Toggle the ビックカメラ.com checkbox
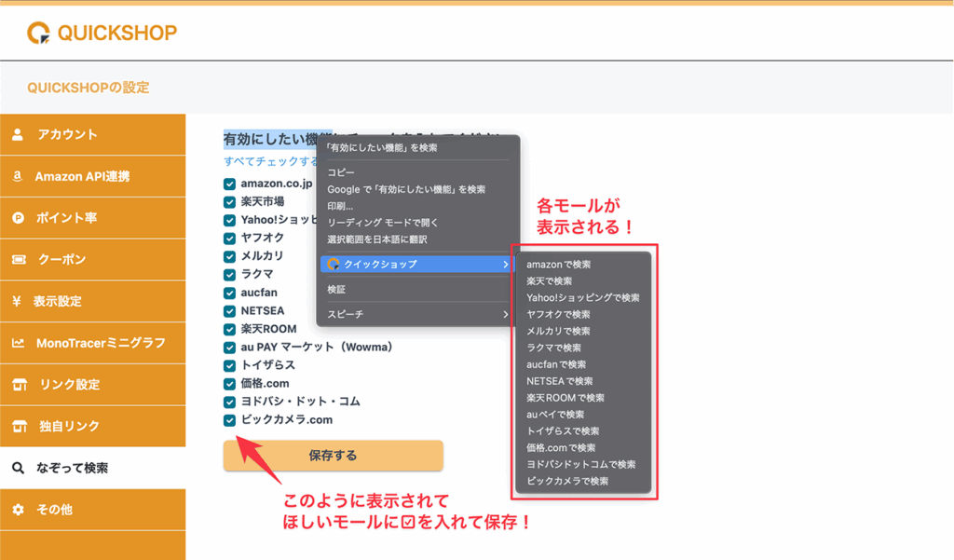The width and height of the screenshot is (954, 560). [x=229, y=420]
